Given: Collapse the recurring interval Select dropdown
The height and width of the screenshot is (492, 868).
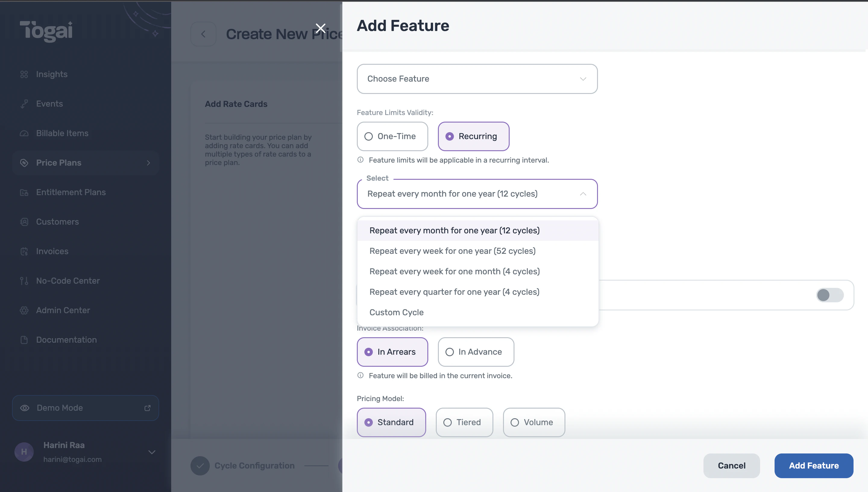Looking at the screenshot, I should tap(583, 194).
